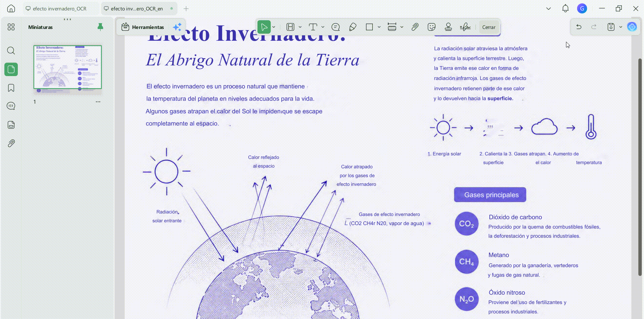Image resolution: width=644 pixels, height=319 pixels.
Task: Select the rectangle shape tool
Action: tap(369, 27)
